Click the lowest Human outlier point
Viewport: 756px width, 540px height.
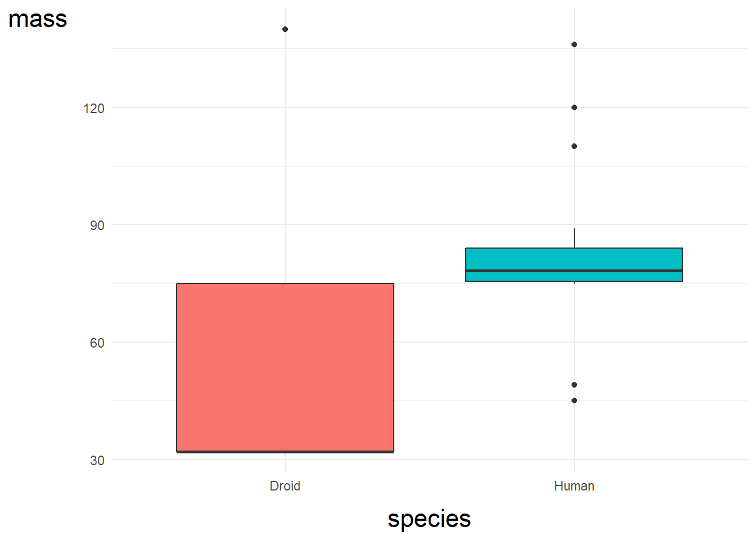tap(574, 400)
